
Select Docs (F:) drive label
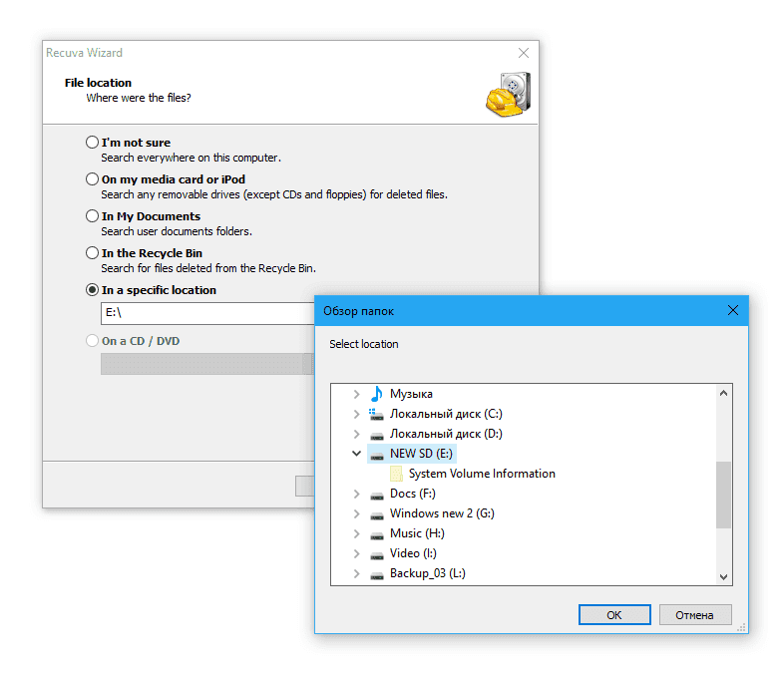point(413,494)
